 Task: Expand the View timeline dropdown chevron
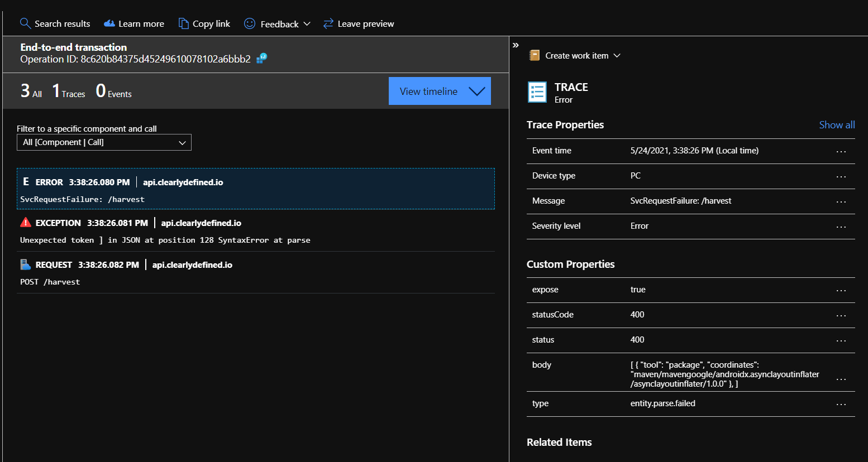click(x=476, y=91)
